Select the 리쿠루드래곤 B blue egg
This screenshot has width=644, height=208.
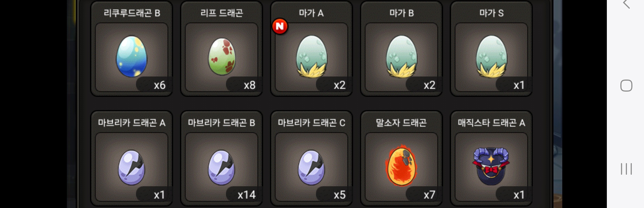pyautogui.click(x=132, y=56)
